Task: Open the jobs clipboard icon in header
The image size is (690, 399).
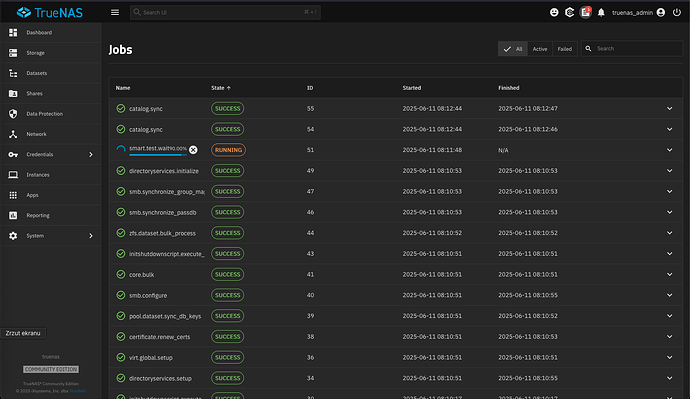Action: coord(585,12)
